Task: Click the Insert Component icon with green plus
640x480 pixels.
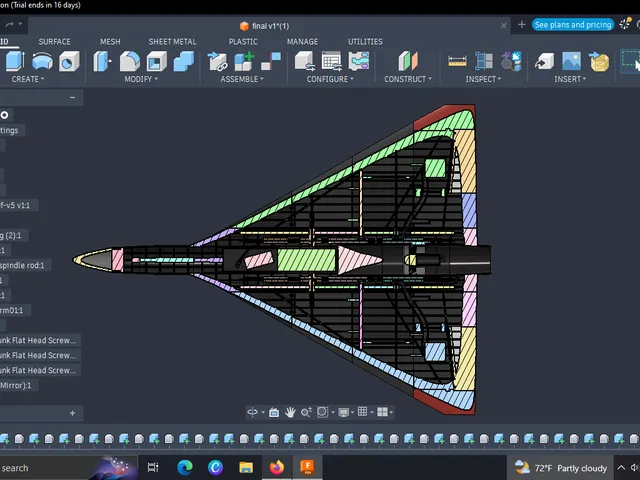Action: pos(244,62)
